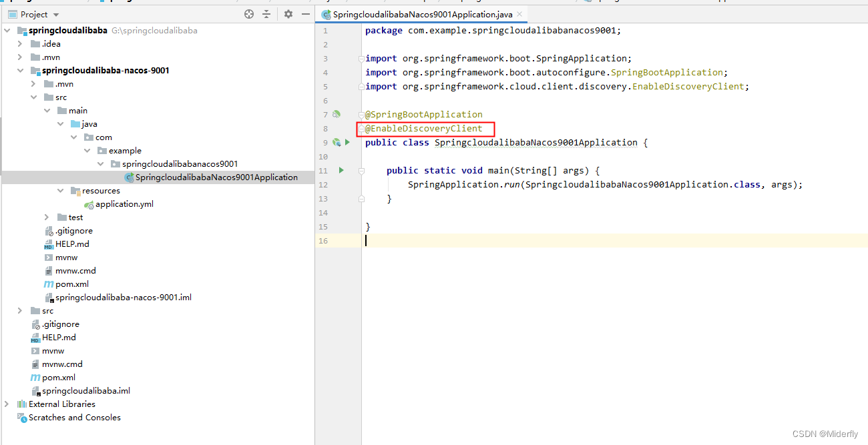
Task: Click the run gutter arrow at line 9
Action: [x=347, y=142]
